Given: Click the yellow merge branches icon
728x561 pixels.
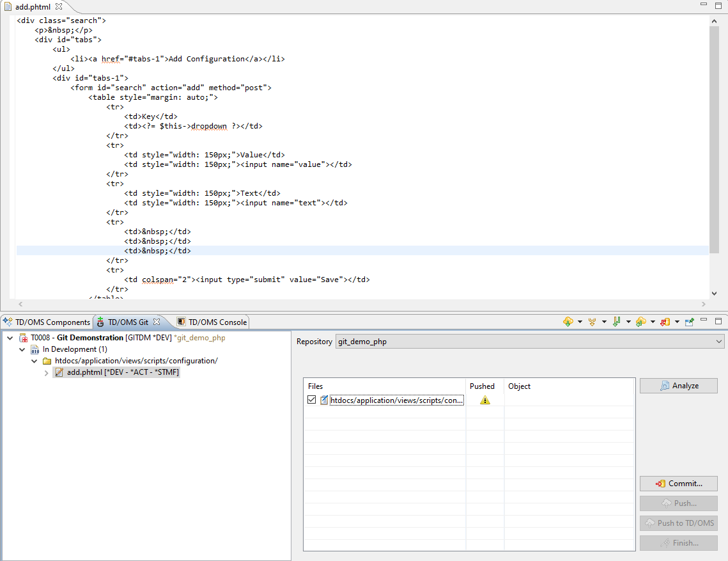Looking at the screenshot, I should (x=592, y=322).
